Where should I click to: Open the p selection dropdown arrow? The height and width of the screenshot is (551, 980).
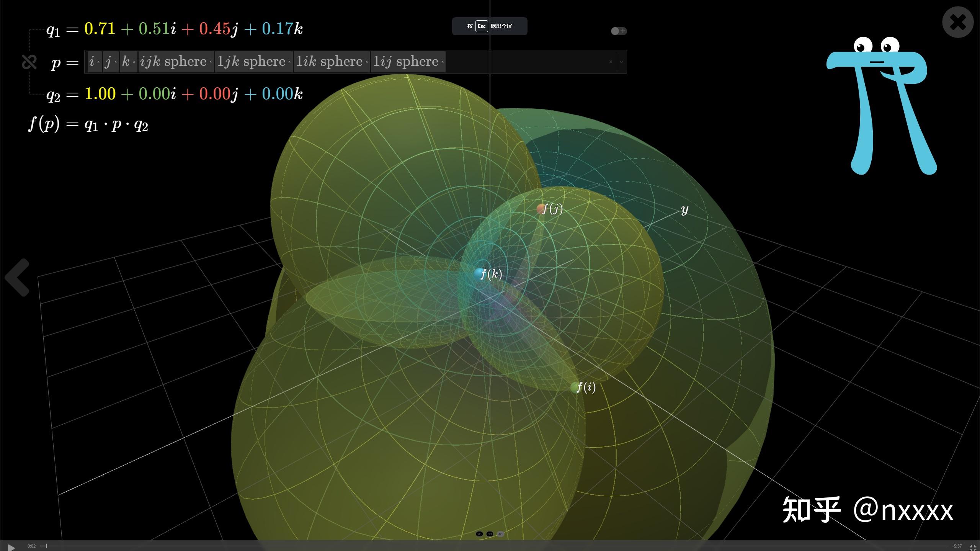(621, 62)
